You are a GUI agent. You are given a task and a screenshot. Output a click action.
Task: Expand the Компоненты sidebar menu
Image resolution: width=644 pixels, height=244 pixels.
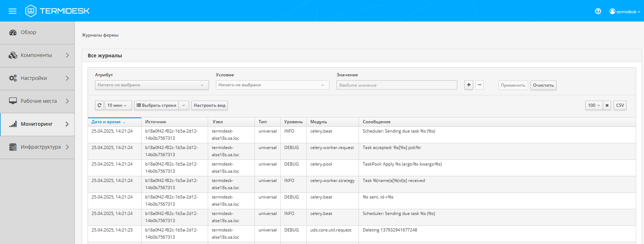pos(36,55)
